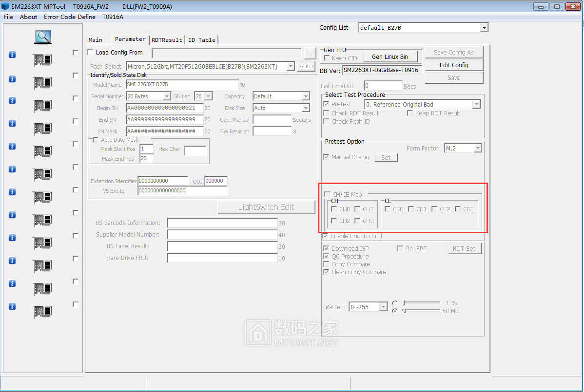Open the Config List dropdown

(x=484, y=28)
